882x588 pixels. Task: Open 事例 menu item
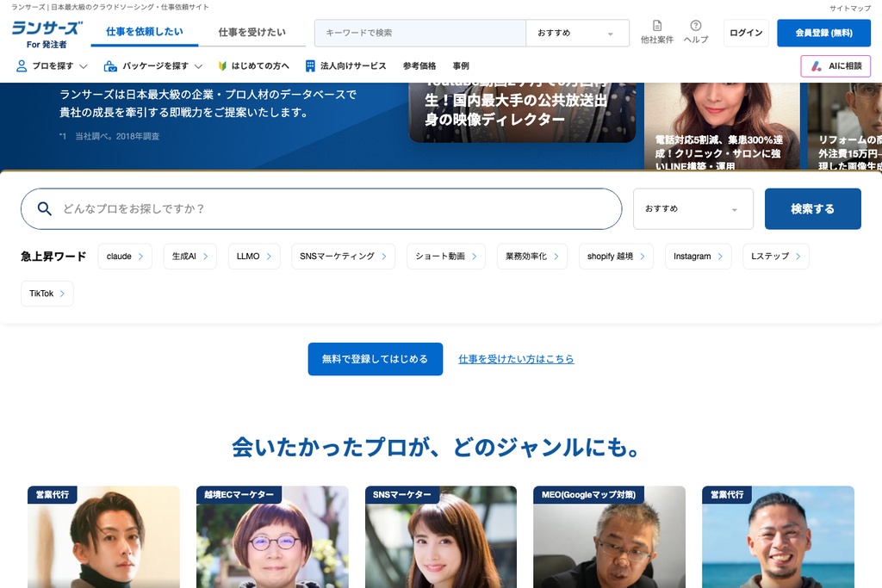click(x=461, y=65)
